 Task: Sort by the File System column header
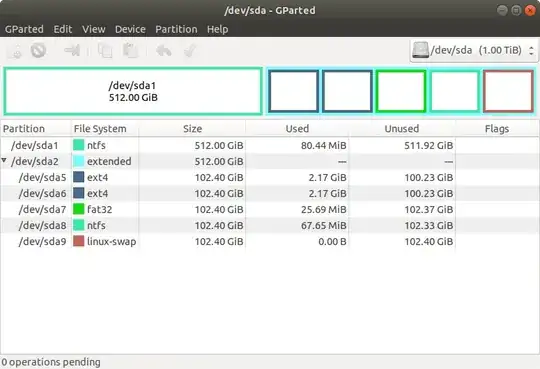tap(105, 129)
